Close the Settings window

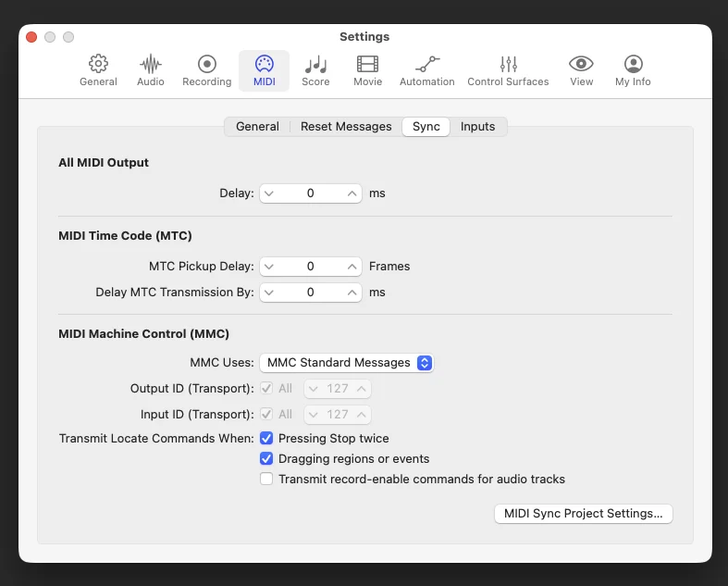pos(31,37)
